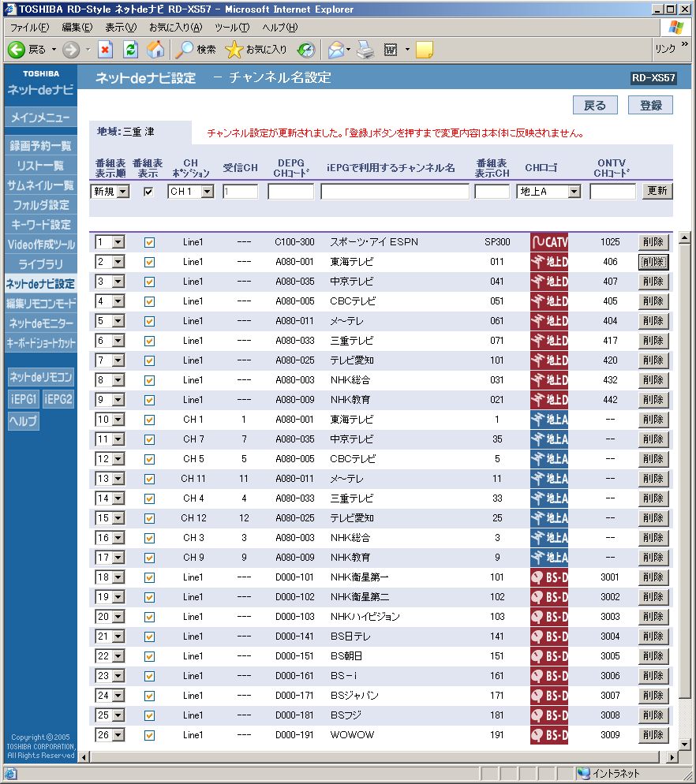Click the Word edit toolbar icon
The height and width of the screenshot is (784, 696).
[x=391, y=50]
